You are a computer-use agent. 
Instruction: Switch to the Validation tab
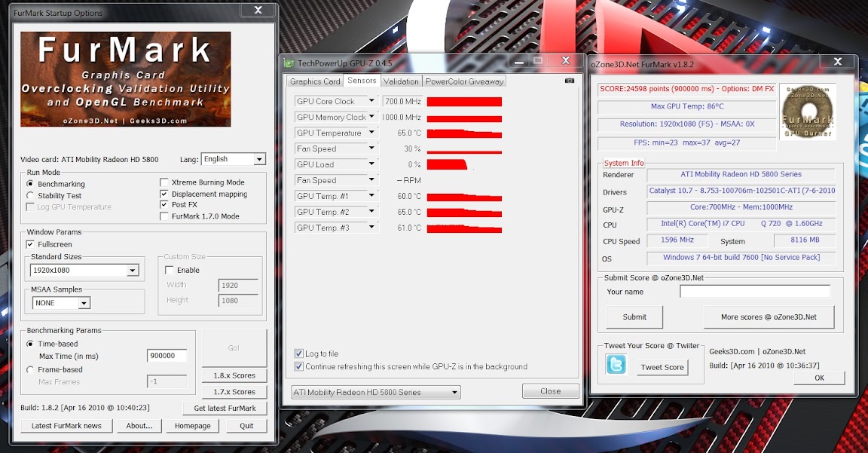[401, 81]
